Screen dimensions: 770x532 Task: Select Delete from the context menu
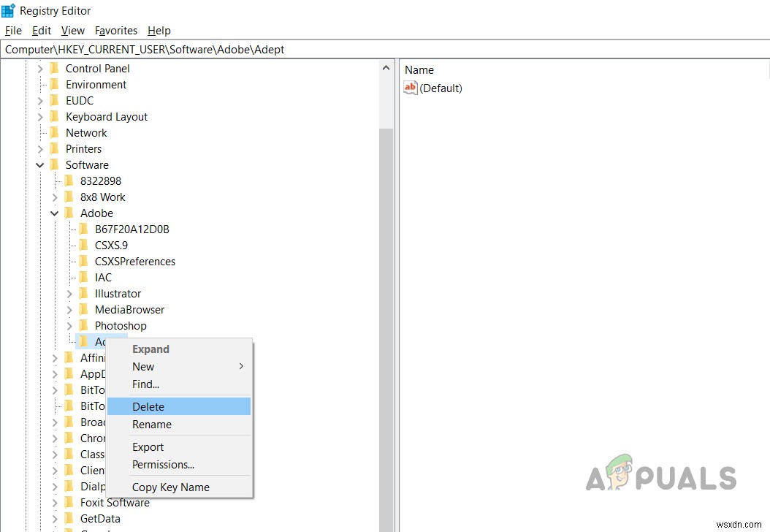click(148, 406)
